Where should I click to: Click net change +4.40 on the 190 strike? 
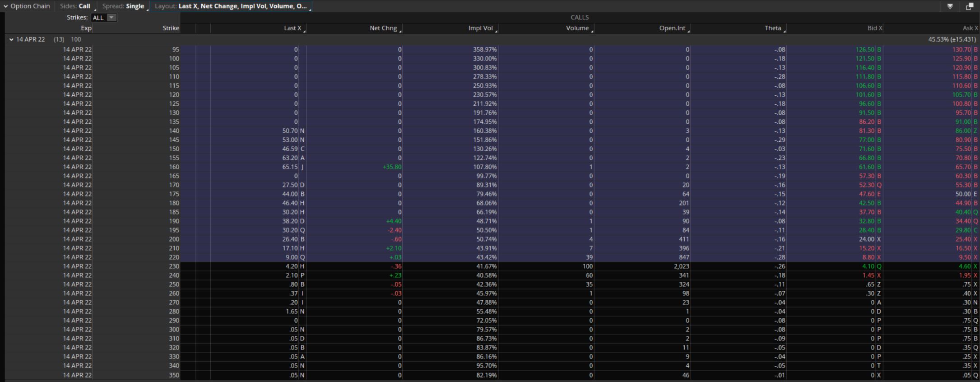coord(394,221)
